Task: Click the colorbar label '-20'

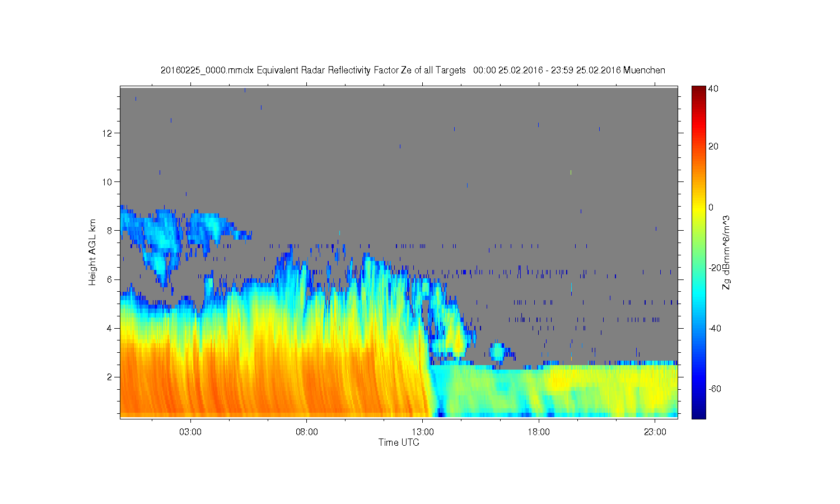Action: point(715,268)
